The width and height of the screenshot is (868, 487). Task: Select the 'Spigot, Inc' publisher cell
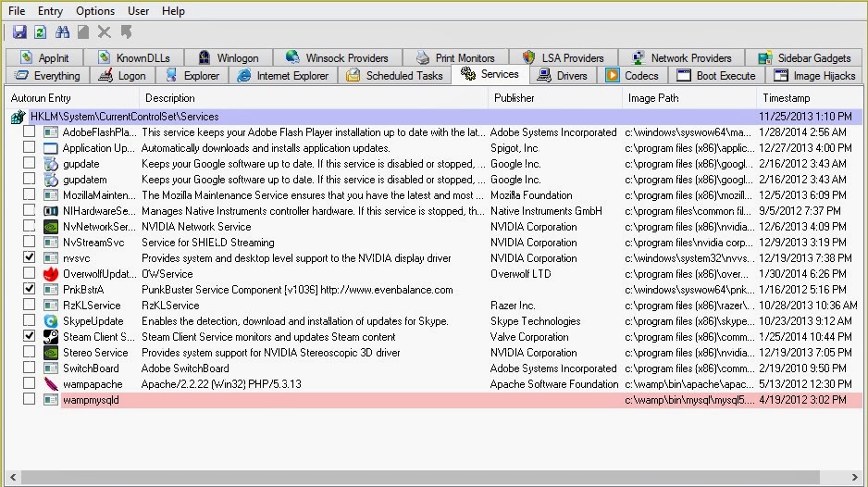click(x=515, y=148)
